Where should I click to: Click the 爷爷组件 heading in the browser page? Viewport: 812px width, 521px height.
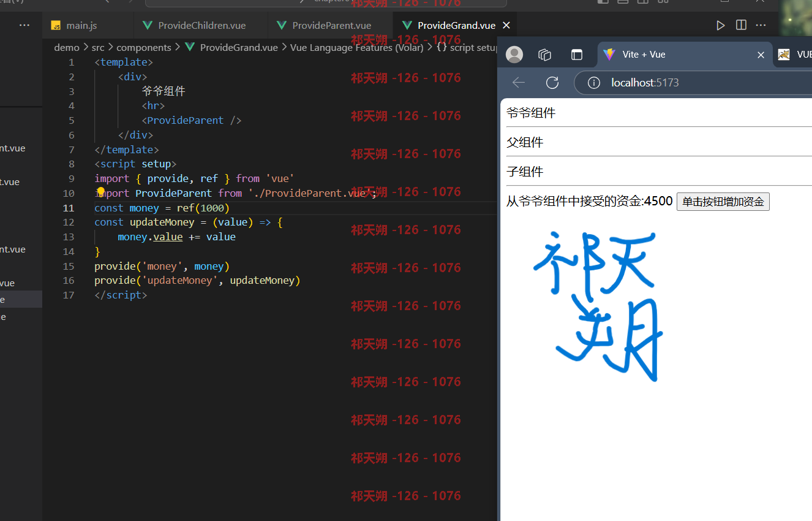[x=531, y=113]
